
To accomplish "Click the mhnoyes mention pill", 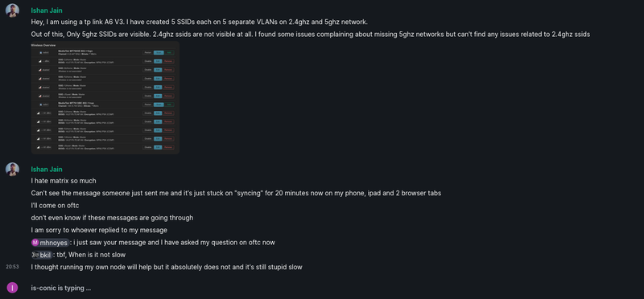I will click(50, 243).
